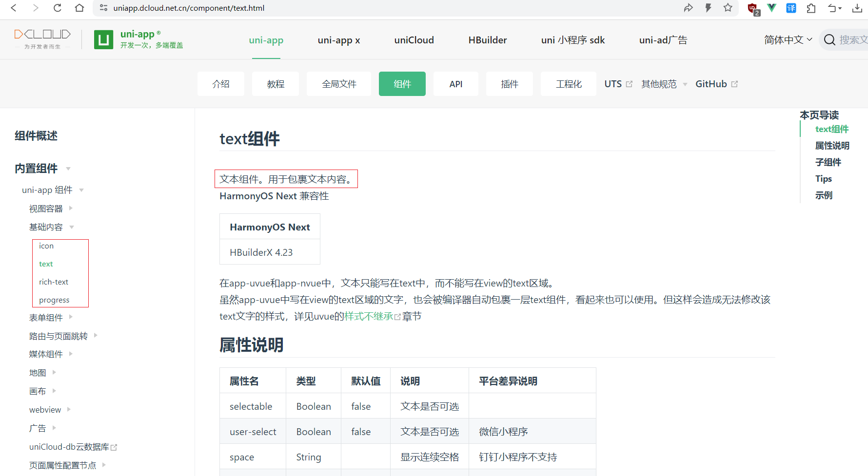Open the uni-app x nav item
Image resolution: width=868 pixels, height=476 pixels.
339,40
